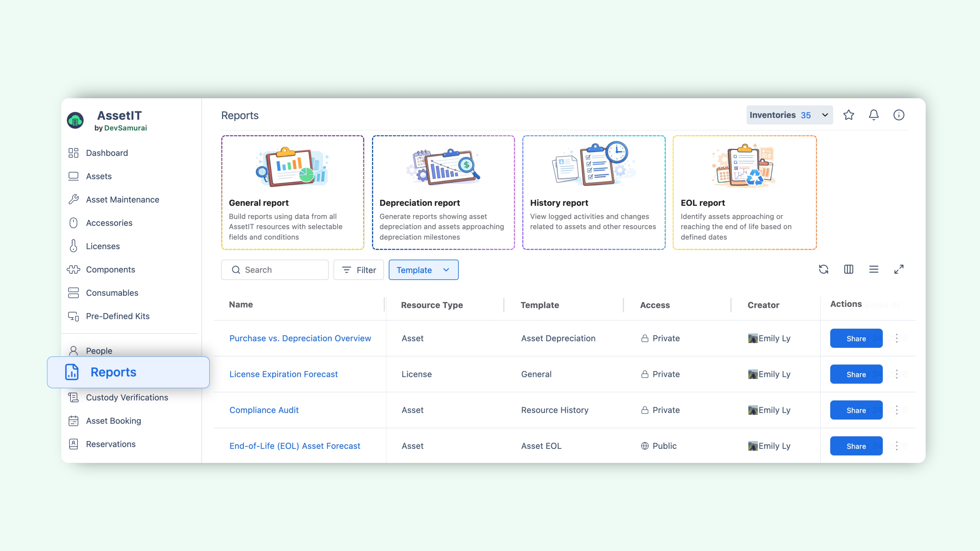Open more actions for License Expiration Forecast
Viewport: 980px width, 551px height.
pyautogui.click(x=897, y=374)
